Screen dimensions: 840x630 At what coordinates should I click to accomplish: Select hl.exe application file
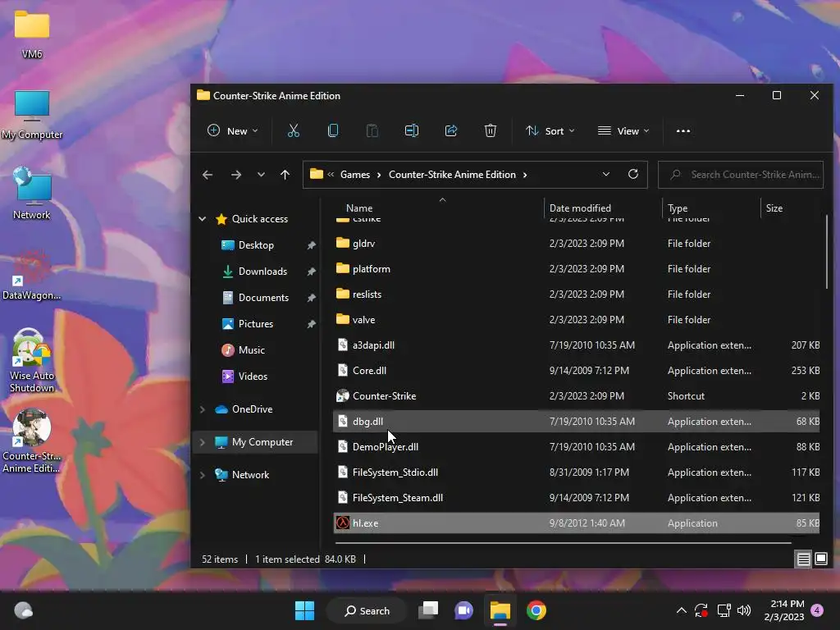click(577, 523)
